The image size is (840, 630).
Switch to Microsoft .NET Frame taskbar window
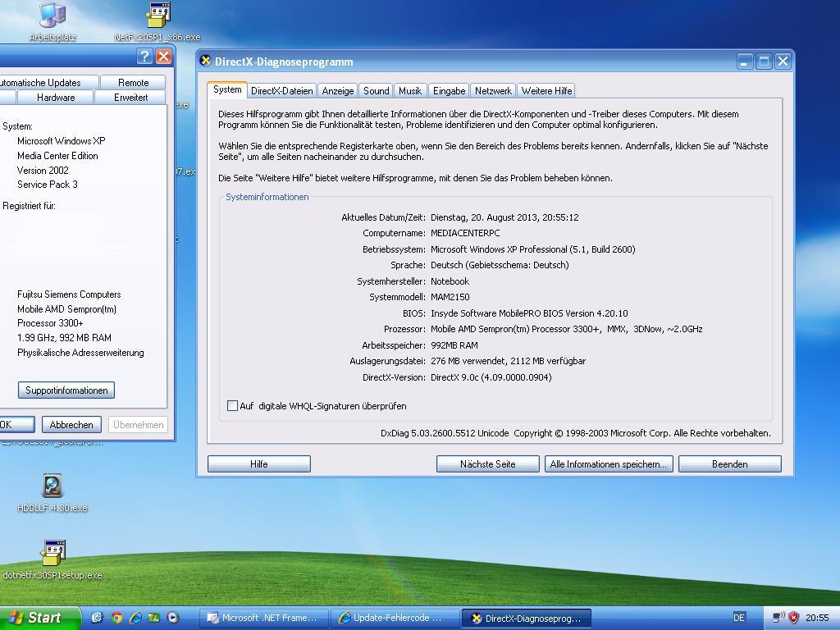click(263, 619)
